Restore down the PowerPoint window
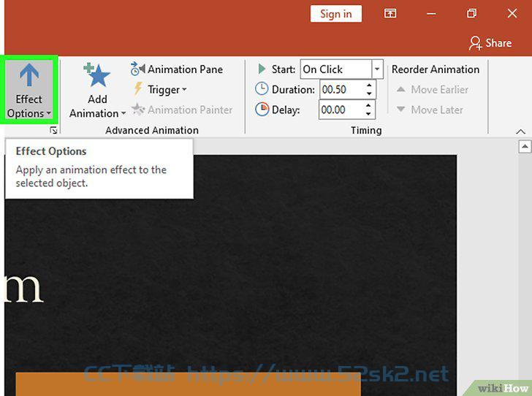 click(471, 14)
